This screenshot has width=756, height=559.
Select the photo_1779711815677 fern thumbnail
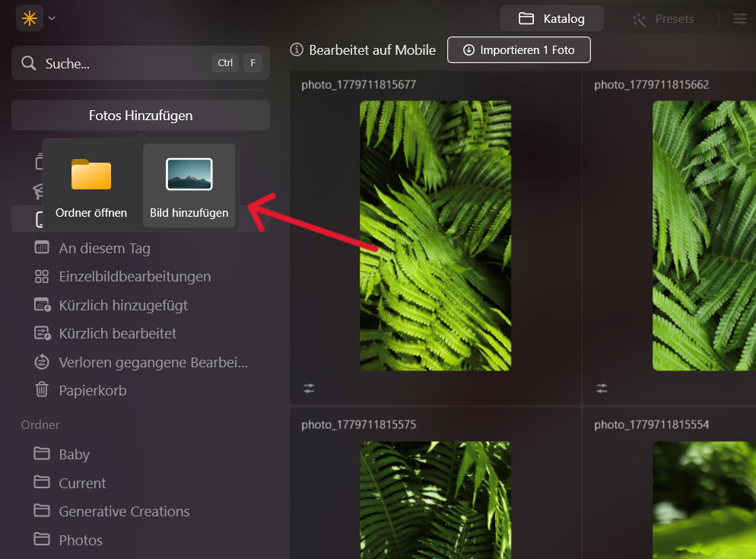pos(435,235)
